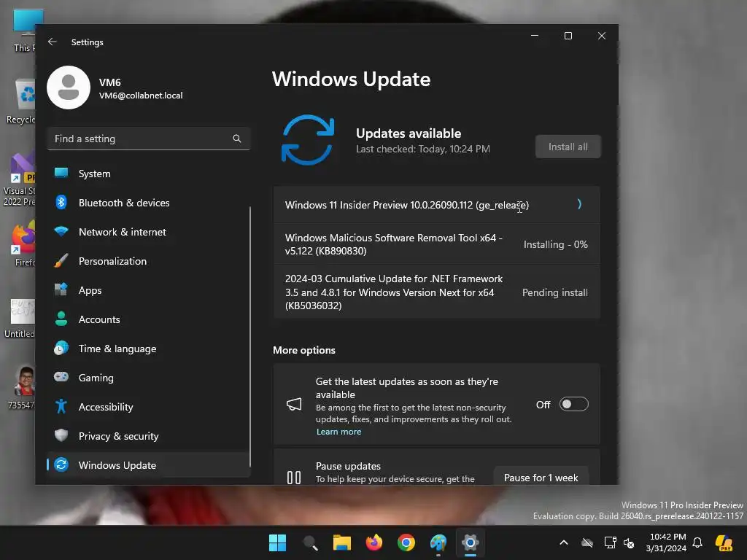Click the Settings gear in taskbar
This screenshot has height=560, width=747.
[x=471, y=542]
